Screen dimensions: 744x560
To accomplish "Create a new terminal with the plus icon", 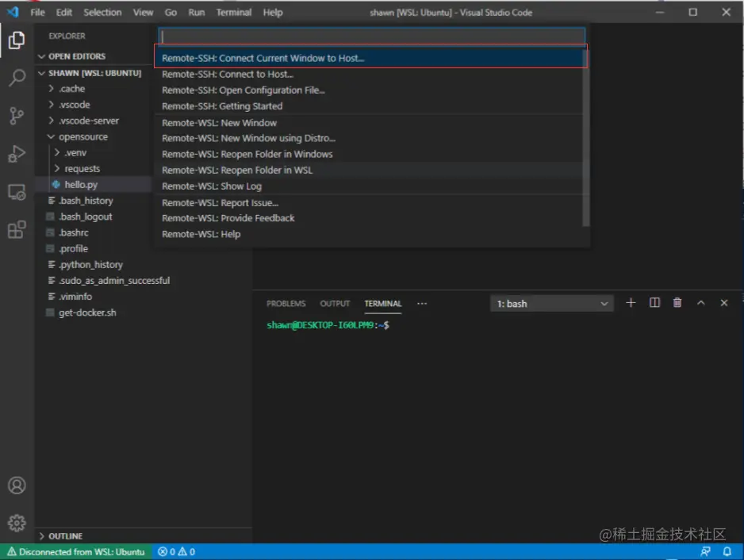I will pyautogui.click(x=631, y=302).
